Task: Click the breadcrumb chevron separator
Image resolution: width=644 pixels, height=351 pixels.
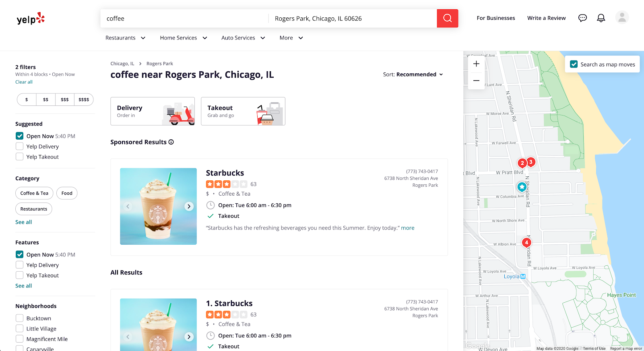Action: tap(140, 64)
